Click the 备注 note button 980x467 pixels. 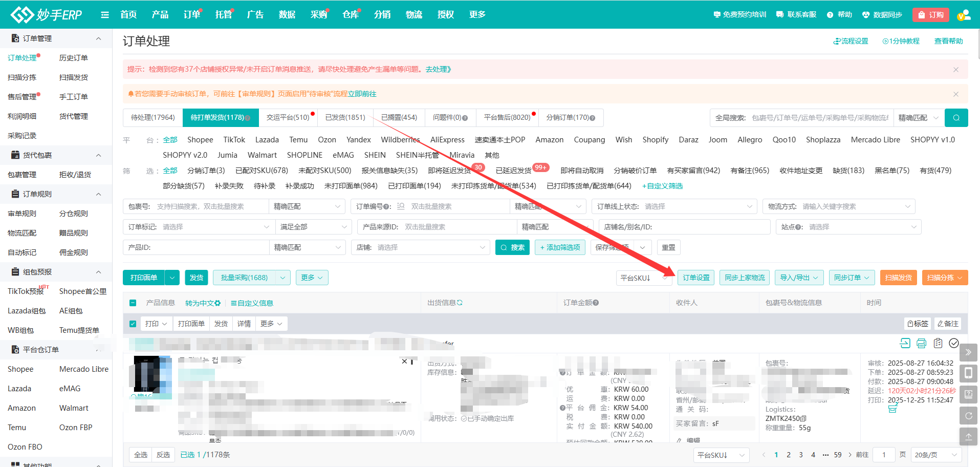click(x=948, y=324)
